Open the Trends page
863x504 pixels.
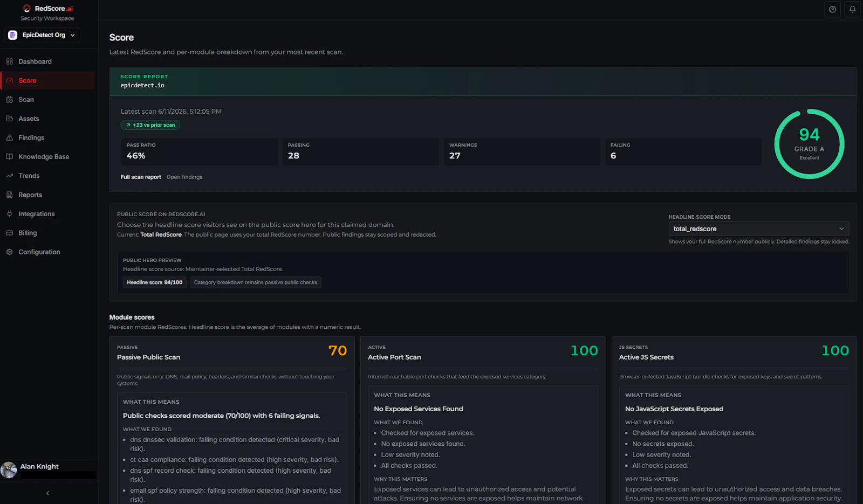click(47, 176)
